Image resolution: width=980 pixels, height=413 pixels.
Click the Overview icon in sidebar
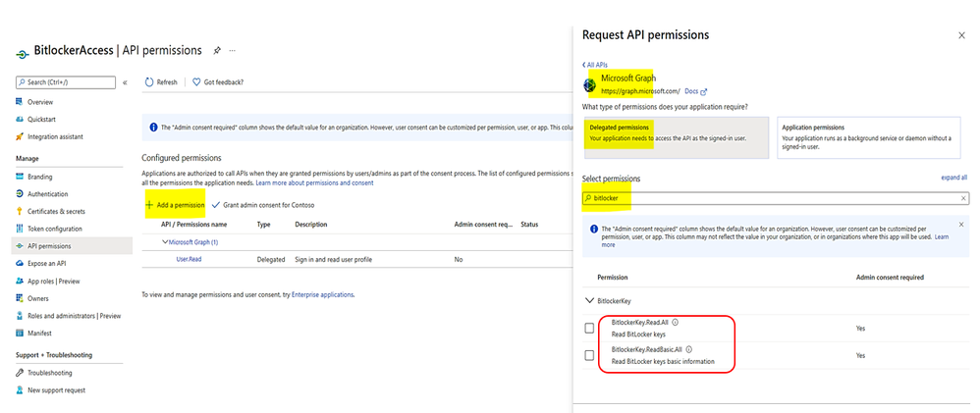pos(20,102)
